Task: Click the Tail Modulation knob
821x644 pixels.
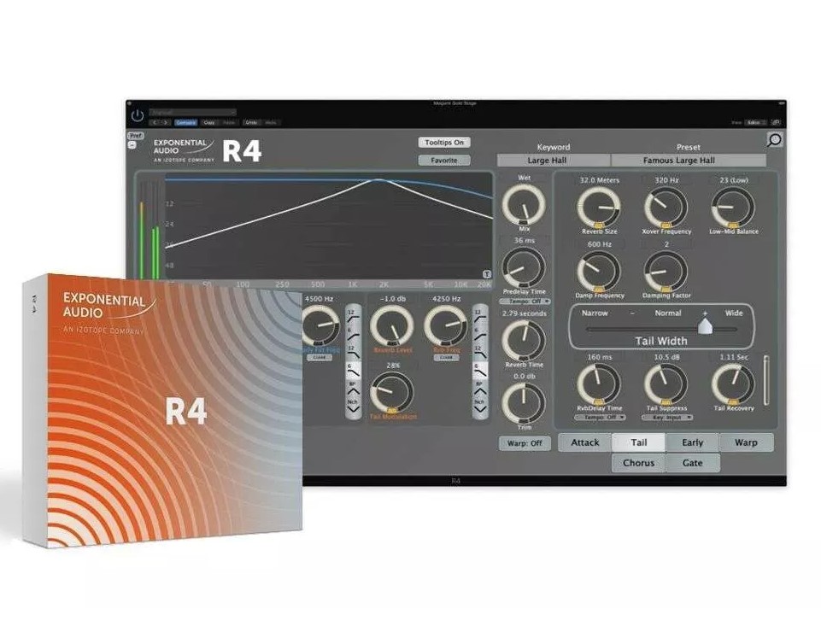Action: coord(392,393)
